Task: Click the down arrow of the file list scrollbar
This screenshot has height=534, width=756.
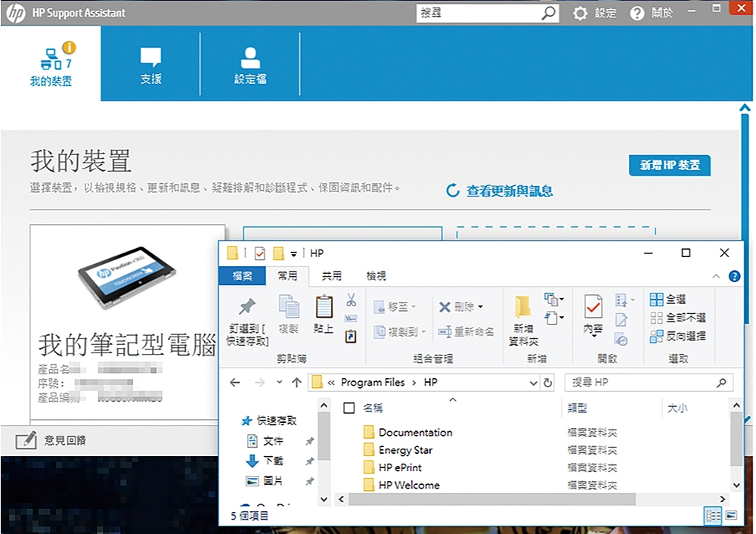Action: 736,486
